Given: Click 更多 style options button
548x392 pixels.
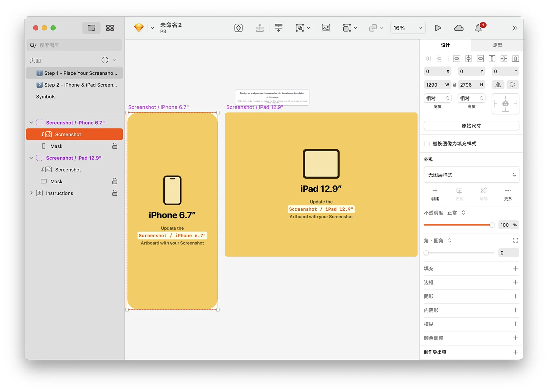Looking at the screenshot, I should coord(508,194).
